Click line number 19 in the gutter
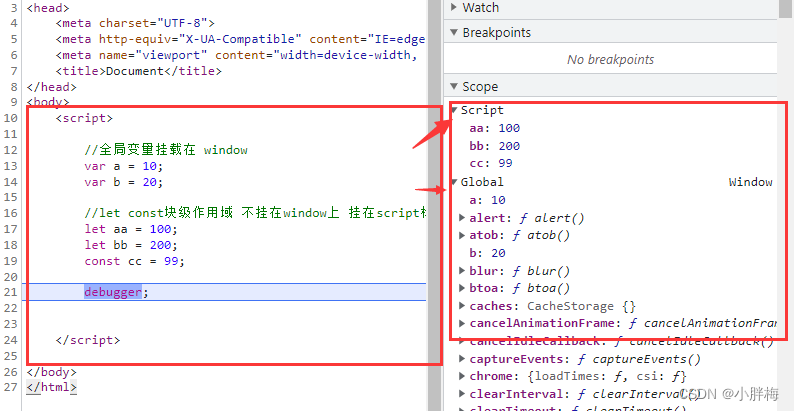Viewport: 794px width, 411px height. click(x=11, y=261)
